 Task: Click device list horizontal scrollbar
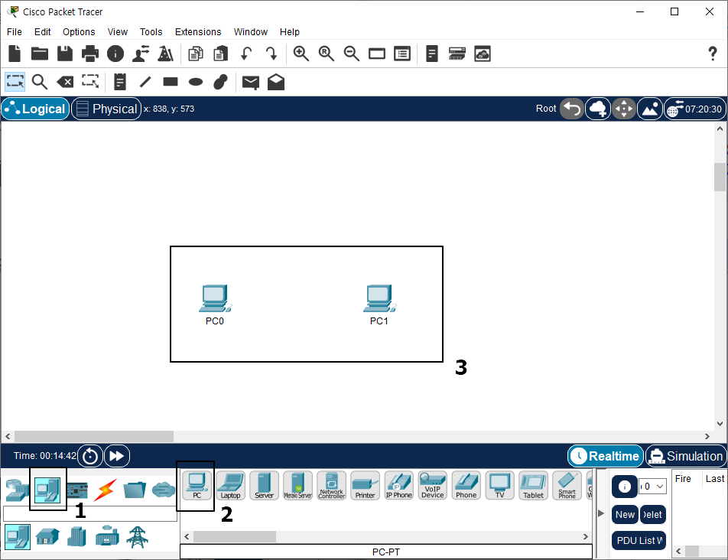point(235,536)
